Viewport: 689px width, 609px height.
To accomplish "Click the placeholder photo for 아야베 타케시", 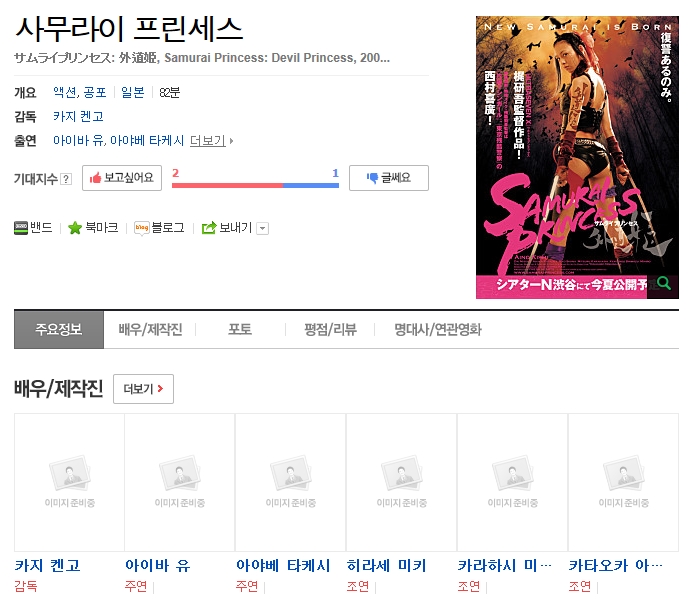I will pos(290,482).
